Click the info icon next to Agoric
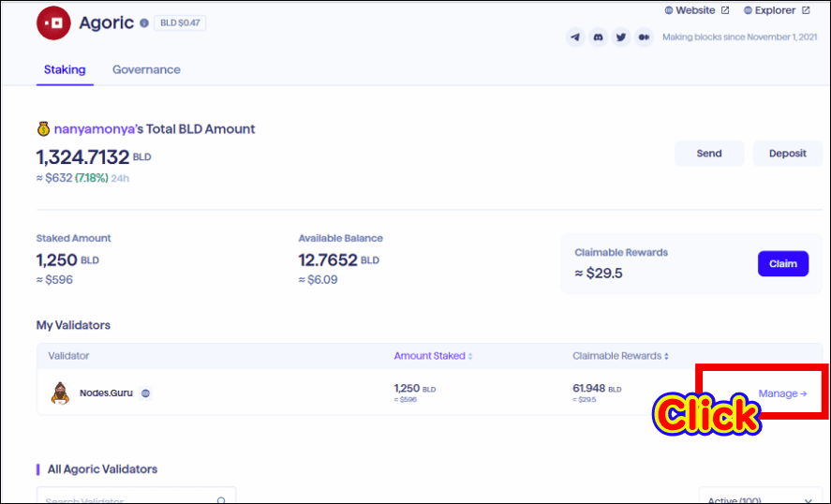The width and height of the screenshot is (831, 504). tap(144, 23)
